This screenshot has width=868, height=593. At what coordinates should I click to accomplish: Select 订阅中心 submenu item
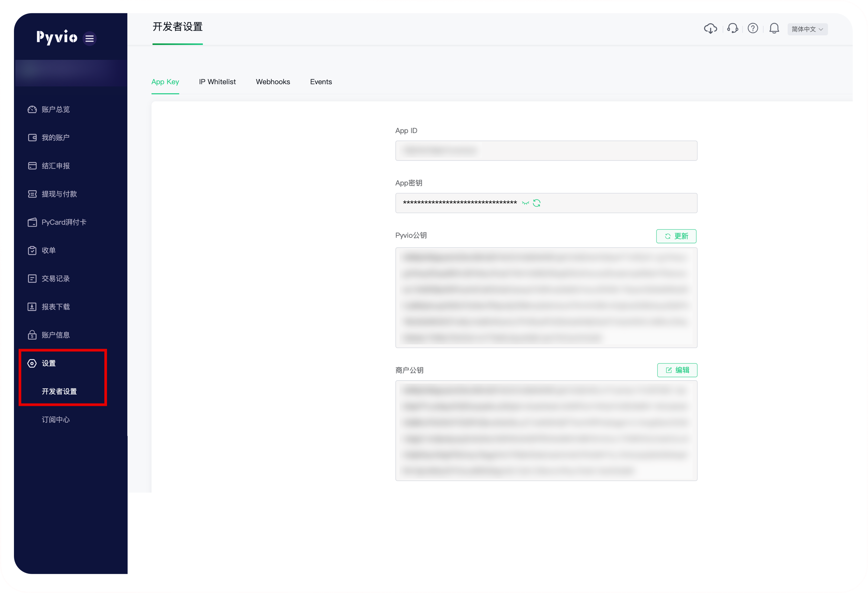click(x=55, y=419)
